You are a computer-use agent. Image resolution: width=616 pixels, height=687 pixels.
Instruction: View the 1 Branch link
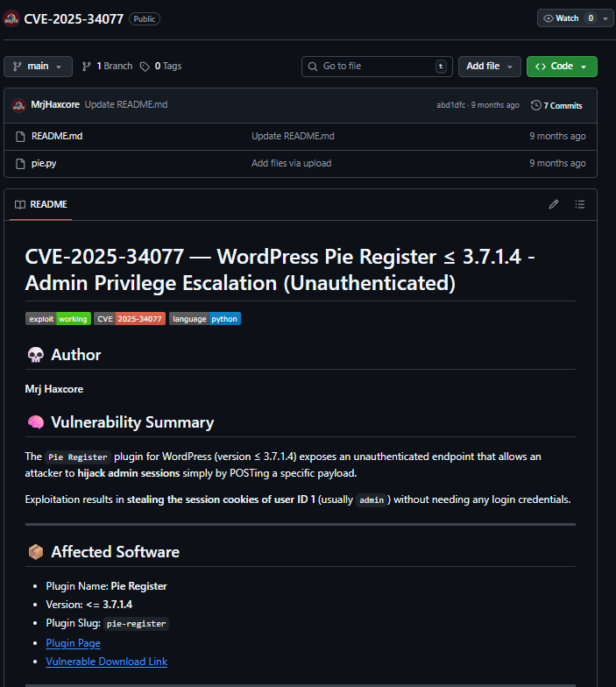click(x=107, y=67)
